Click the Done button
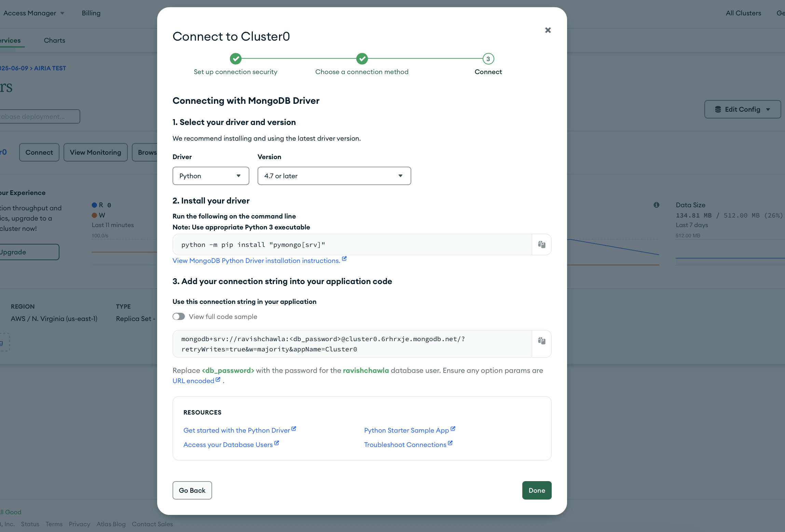The image size is (785, 532). coord(537,490)
